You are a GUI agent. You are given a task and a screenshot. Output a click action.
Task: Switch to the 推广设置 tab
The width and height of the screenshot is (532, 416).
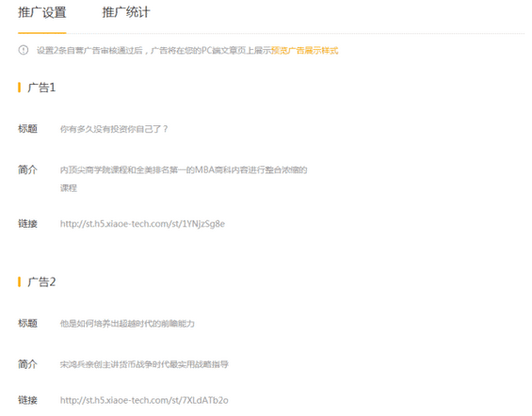click(42, 12)
